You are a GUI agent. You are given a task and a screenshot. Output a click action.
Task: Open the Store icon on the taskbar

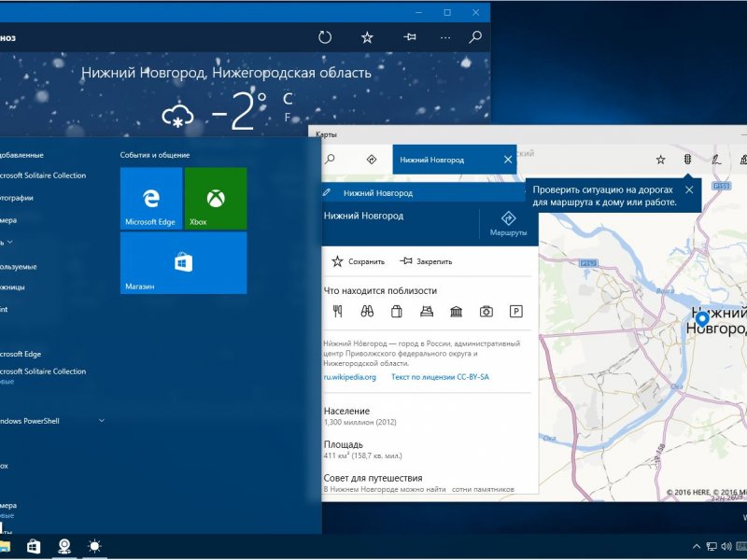(34, 546)
